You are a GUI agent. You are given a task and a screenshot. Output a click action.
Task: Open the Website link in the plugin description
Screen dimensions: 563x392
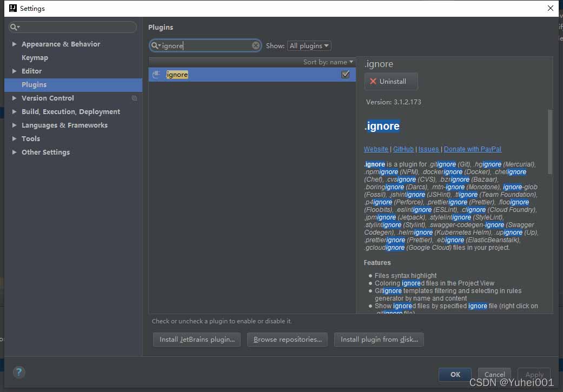(376, 149)
